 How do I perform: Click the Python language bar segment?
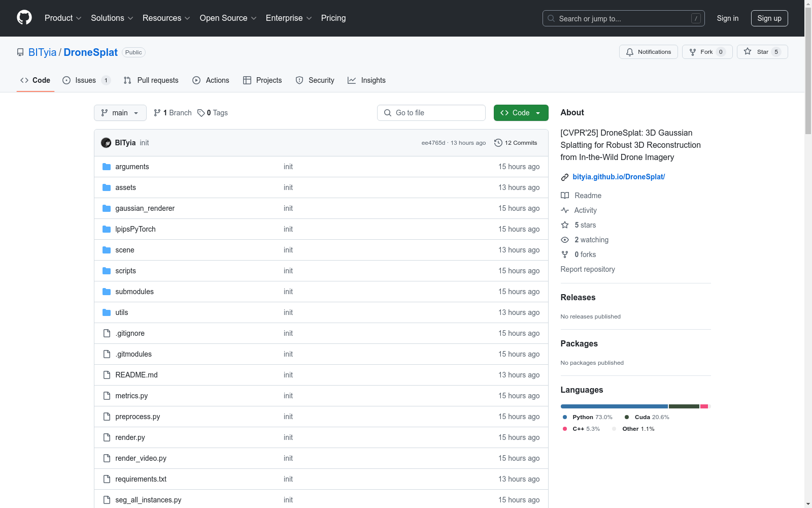(x=614, y=406)
